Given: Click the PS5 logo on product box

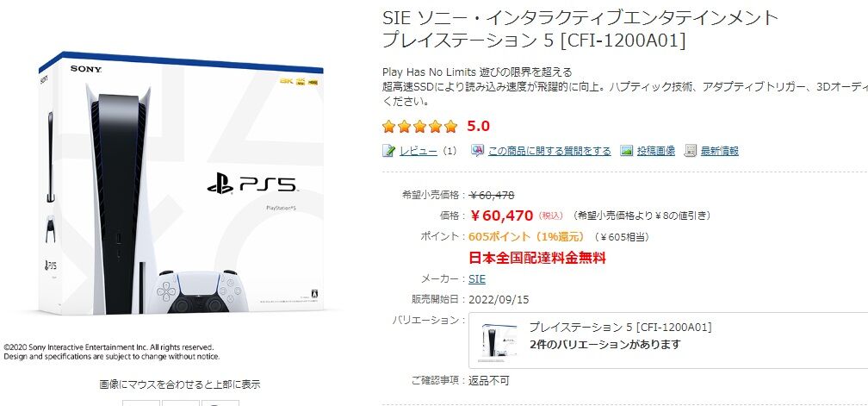Looking at the screenshot, I should click(x=252, y=185).
